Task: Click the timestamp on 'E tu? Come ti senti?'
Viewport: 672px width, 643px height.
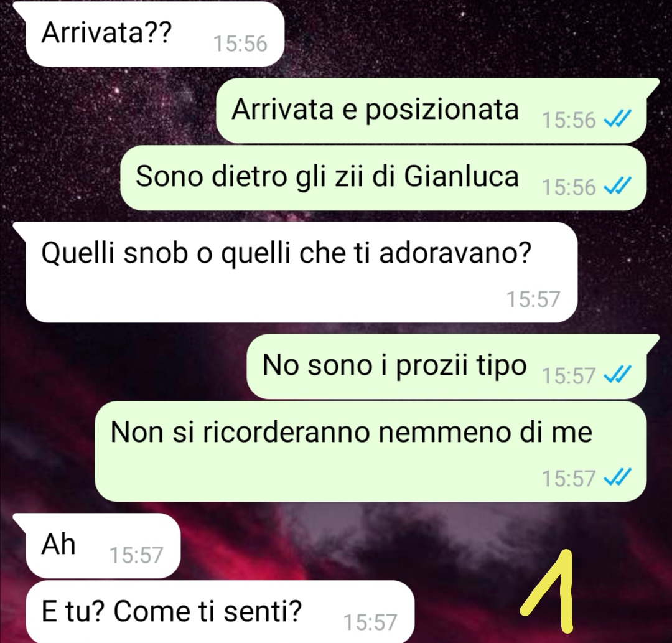Action: [x=370, y=622]
